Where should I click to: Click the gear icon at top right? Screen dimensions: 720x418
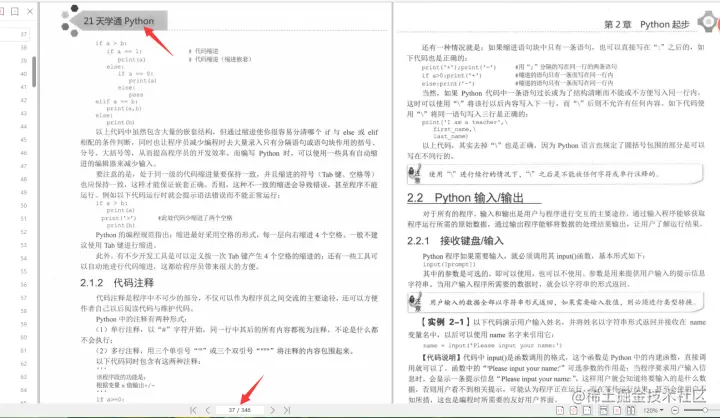pyautogui.click(x=707, y=21)
